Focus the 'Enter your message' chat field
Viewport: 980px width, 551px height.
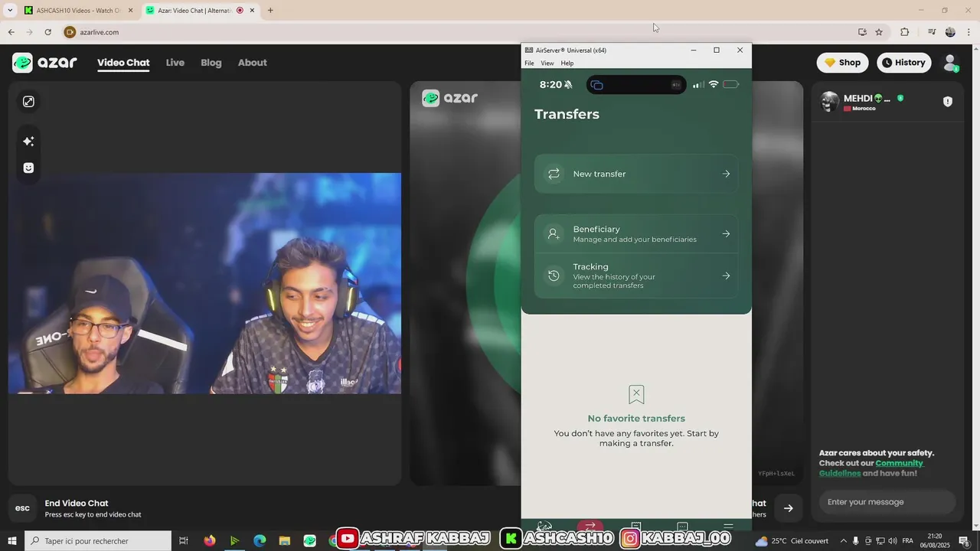(x=887, y=502)
